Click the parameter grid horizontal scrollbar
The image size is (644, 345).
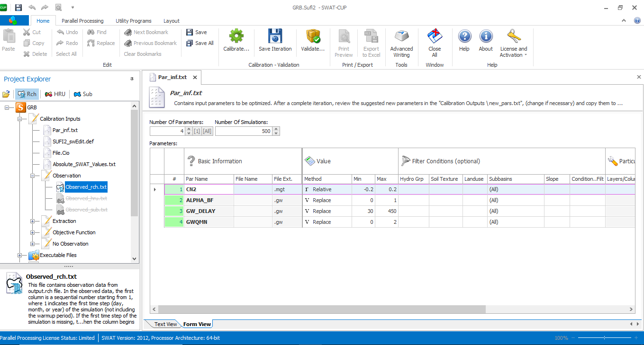point(322,309)
